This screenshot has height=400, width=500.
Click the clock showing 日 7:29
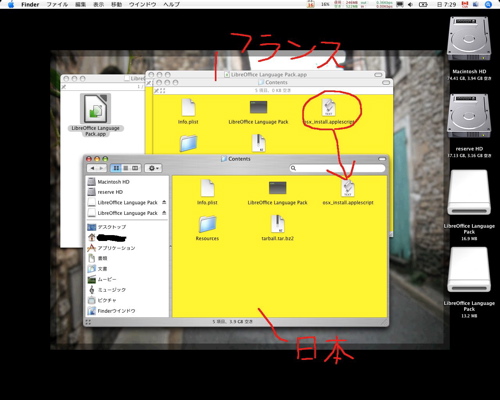[x=447, y=4]
